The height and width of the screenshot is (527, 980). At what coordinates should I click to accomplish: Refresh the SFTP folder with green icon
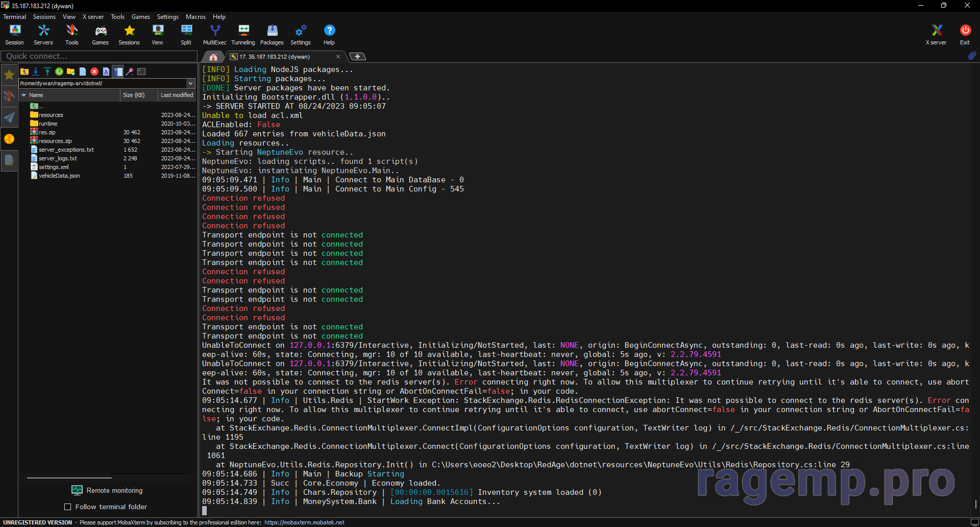coord(59,71)
